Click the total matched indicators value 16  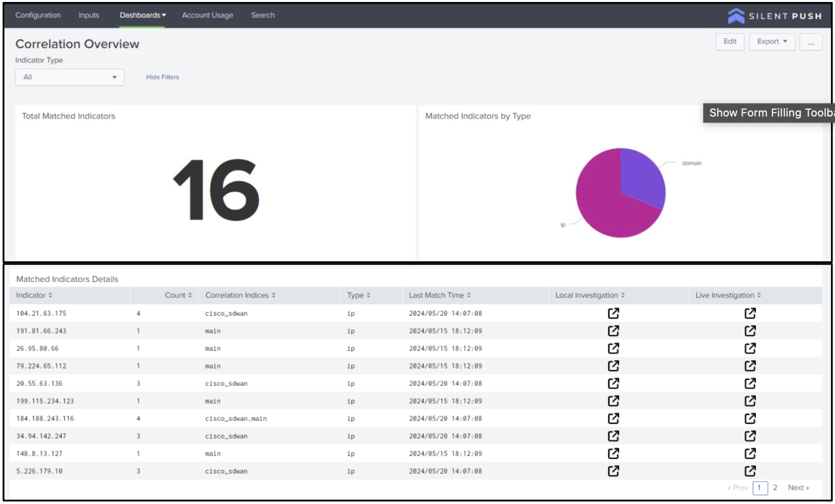coord(216,190)
